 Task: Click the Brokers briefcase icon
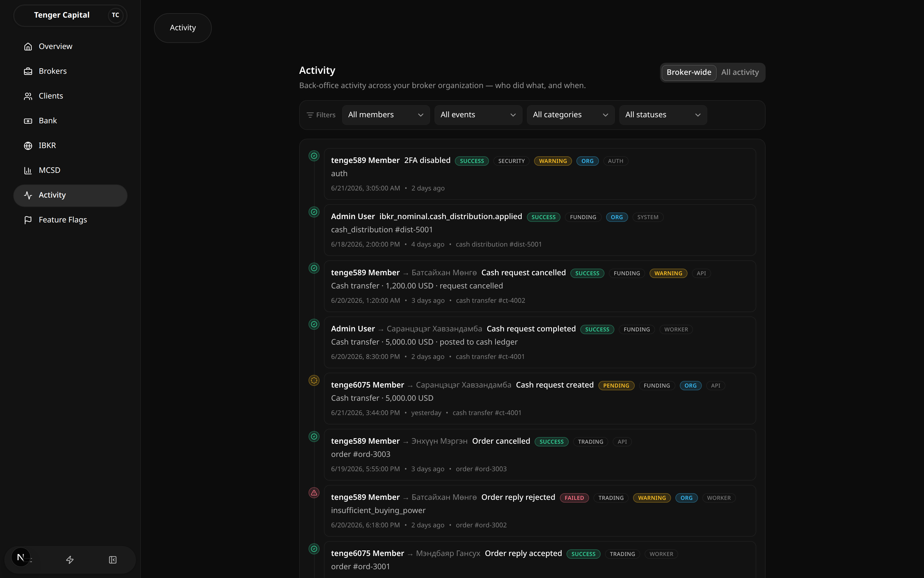point(28,71)
